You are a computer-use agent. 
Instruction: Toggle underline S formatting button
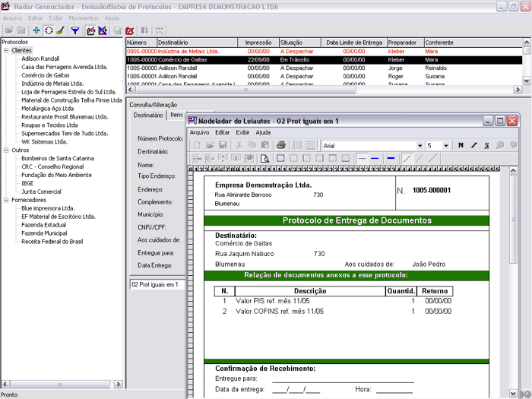[x=486, y=145]
